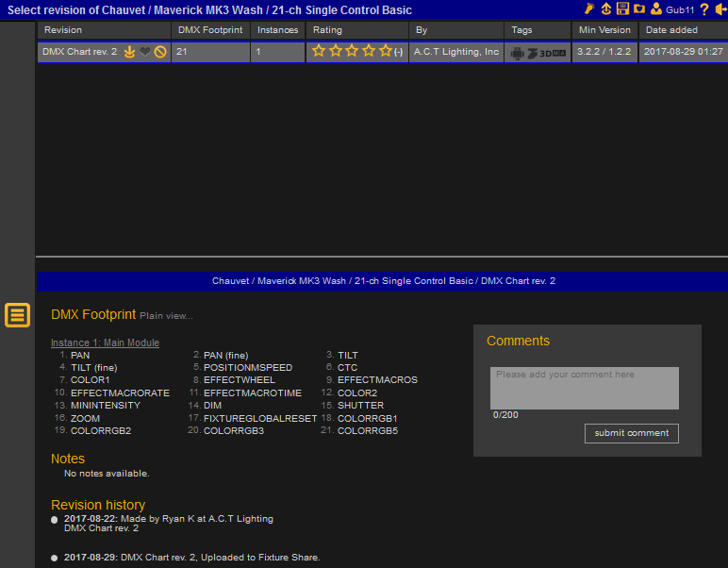Click the 2017-08-29 revision history entry
The width and height of the screenshot is (728, 568).
(191, 558)
